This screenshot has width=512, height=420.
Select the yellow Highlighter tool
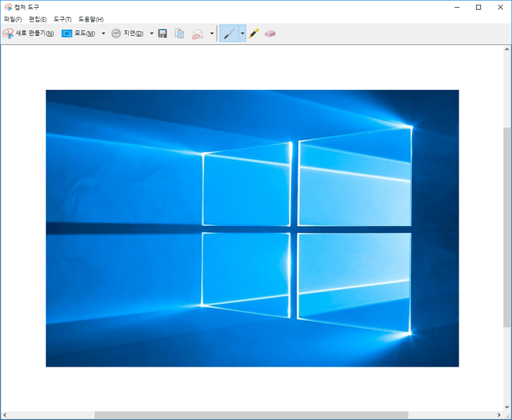[254, 33]
